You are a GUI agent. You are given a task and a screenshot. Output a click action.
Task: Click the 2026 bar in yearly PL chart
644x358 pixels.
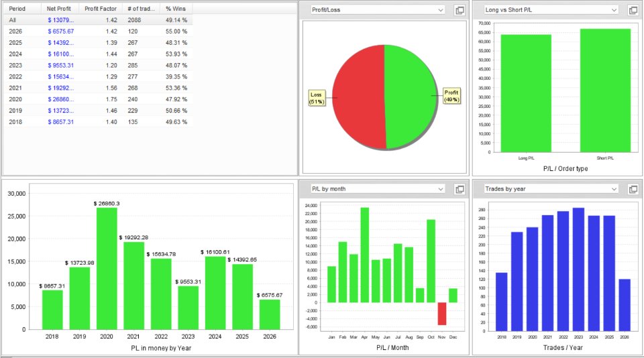click(270, 314)
